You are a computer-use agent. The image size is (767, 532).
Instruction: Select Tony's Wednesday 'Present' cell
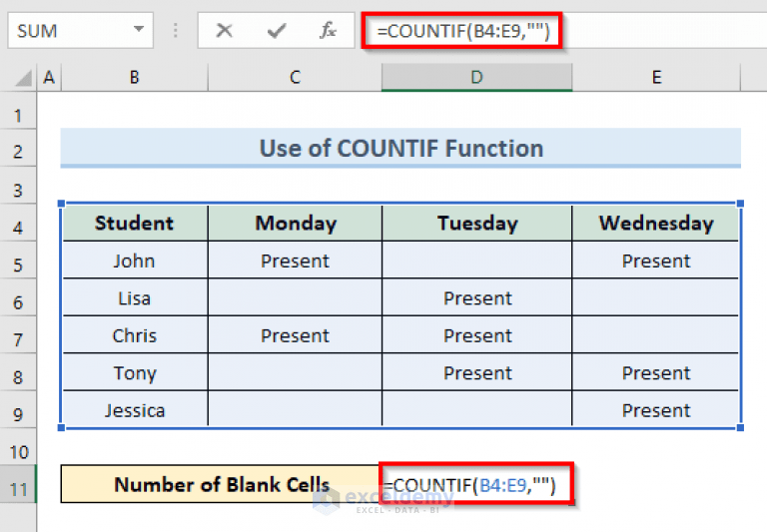[655, 372]
